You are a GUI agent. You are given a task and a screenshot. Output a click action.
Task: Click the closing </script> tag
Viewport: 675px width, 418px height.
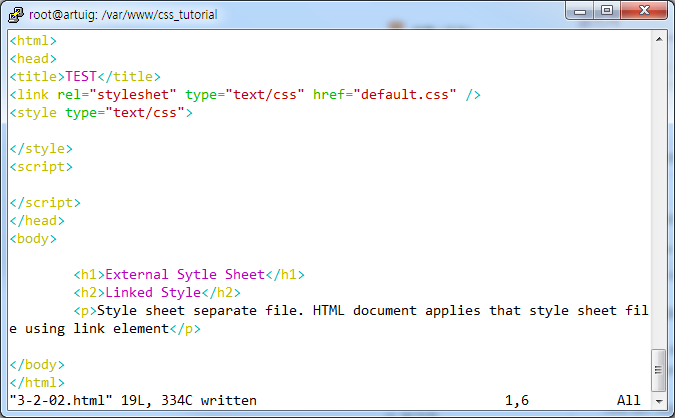[45, 202]
